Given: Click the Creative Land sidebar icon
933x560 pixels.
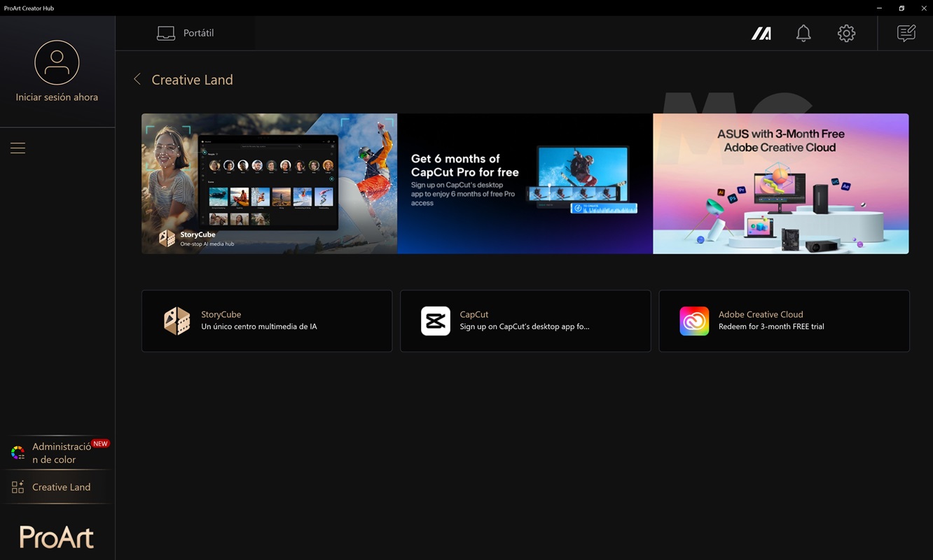Looking at the screenshot, I should pyautogui.click(x=18, y=487).
